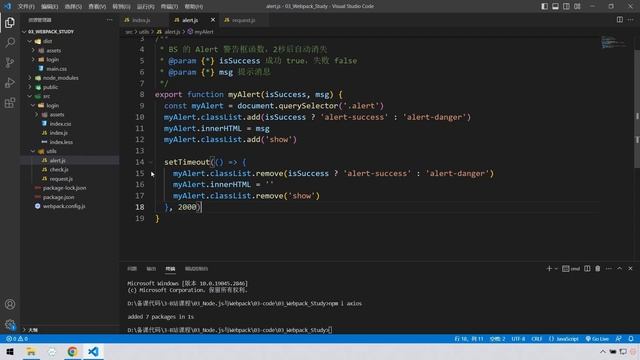Screen dimensions: 640x360
Task: Fold the setTimeout block at line 14
Action: [151, 162]
